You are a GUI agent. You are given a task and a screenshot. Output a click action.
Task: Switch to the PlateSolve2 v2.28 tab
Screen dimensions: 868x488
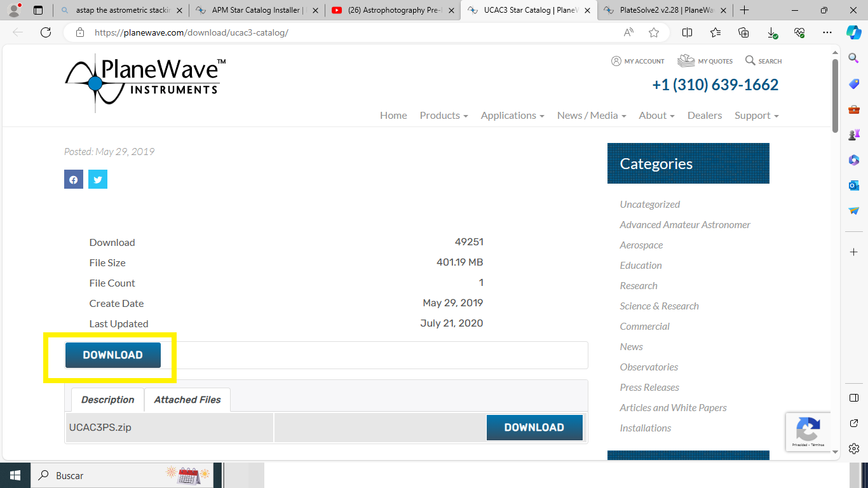pos(664,10)
